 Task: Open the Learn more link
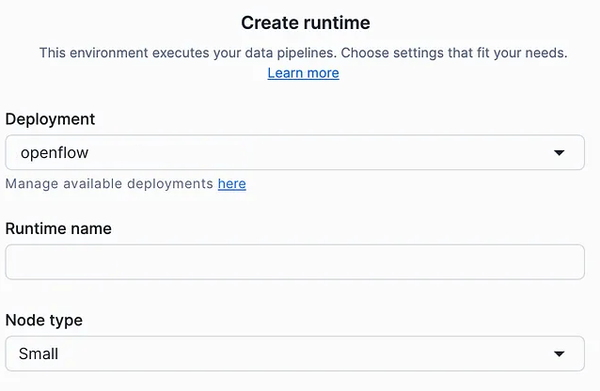tap(303, 73)
